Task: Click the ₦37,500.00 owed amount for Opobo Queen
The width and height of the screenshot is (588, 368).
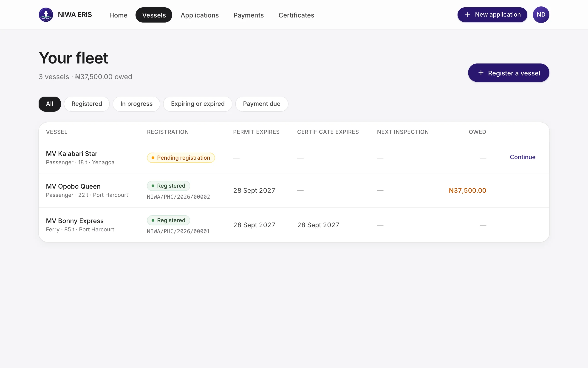Action: (x=467, y=191)
